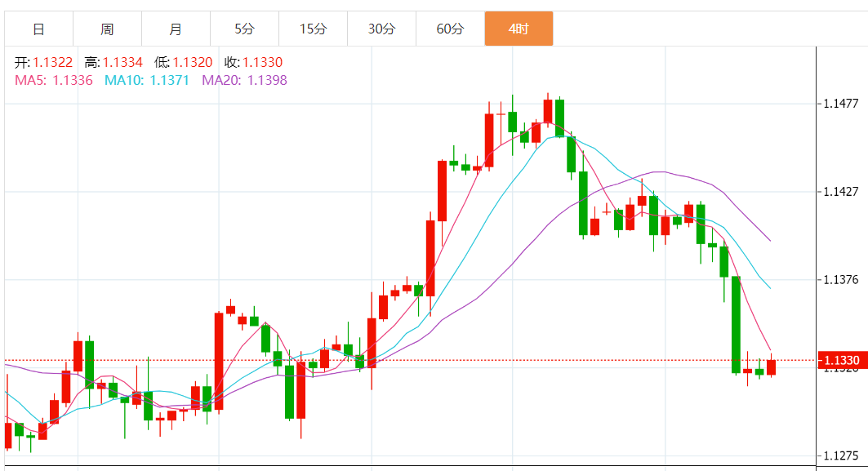This screenshot has width=868, height=471.
Task: Click the 开 opening price value 1.1322
Action: pyautogui.click(x=53, y=62)
